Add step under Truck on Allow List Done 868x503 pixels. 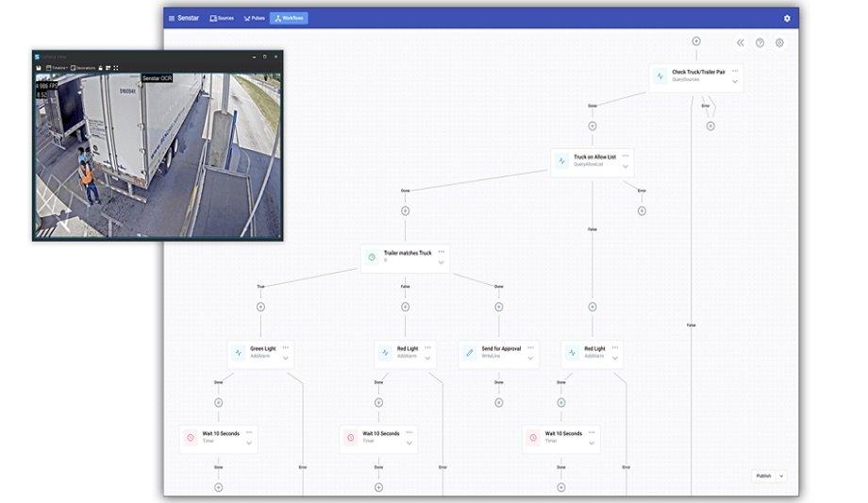[x=405, y=211]
